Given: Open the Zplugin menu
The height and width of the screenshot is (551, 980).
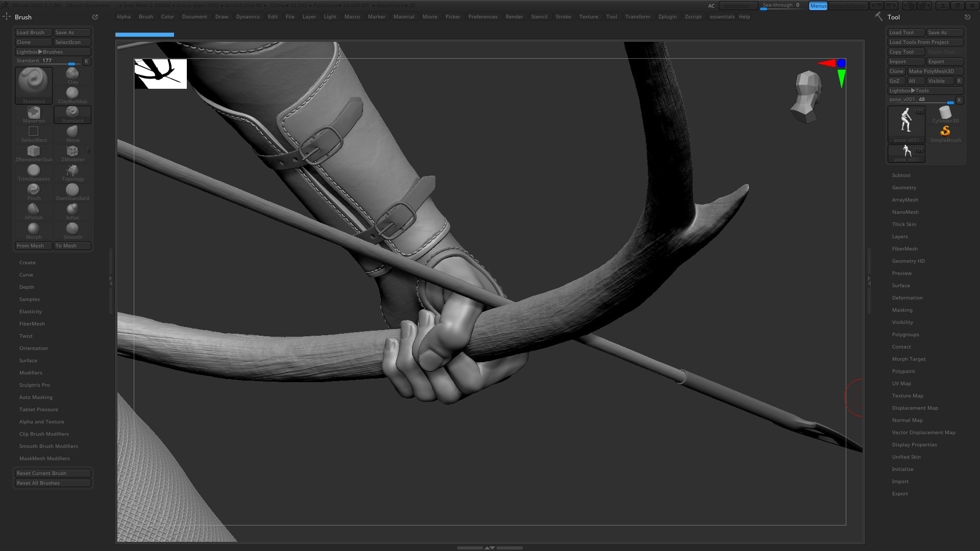Looking at the screenshot, I should click(667, 17).
